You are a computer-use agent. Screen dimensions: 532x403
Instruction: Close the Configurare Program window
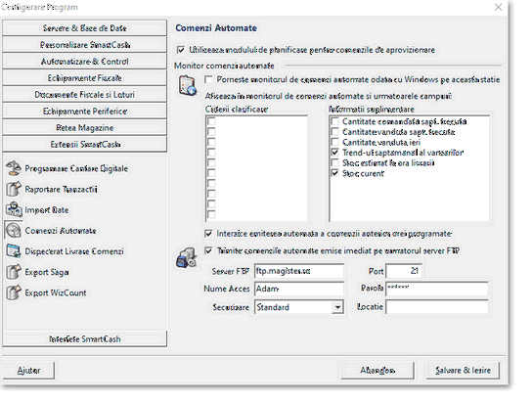point(498,7)
